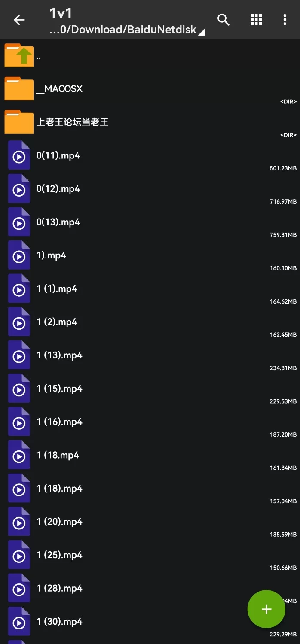Tap video icon of 1).mp4
The width and height of the screenshot is (300, 644).
19,256
